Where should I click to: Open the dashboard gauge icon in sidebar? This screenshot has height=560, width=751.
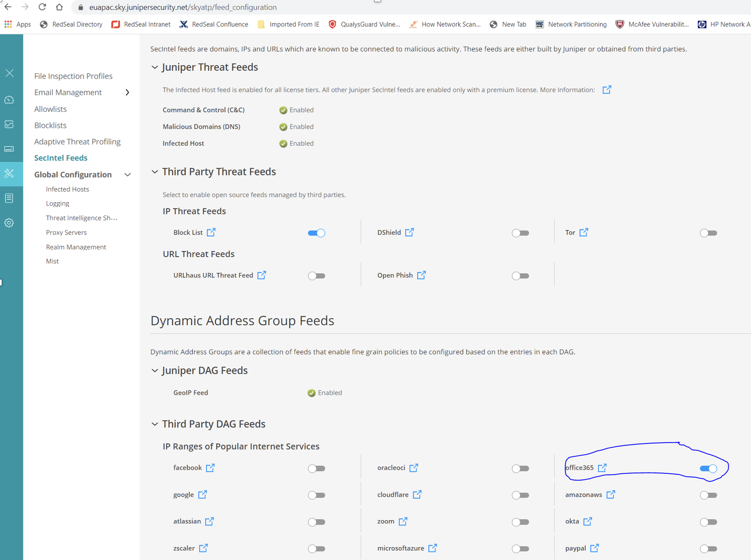click(9, 99)
